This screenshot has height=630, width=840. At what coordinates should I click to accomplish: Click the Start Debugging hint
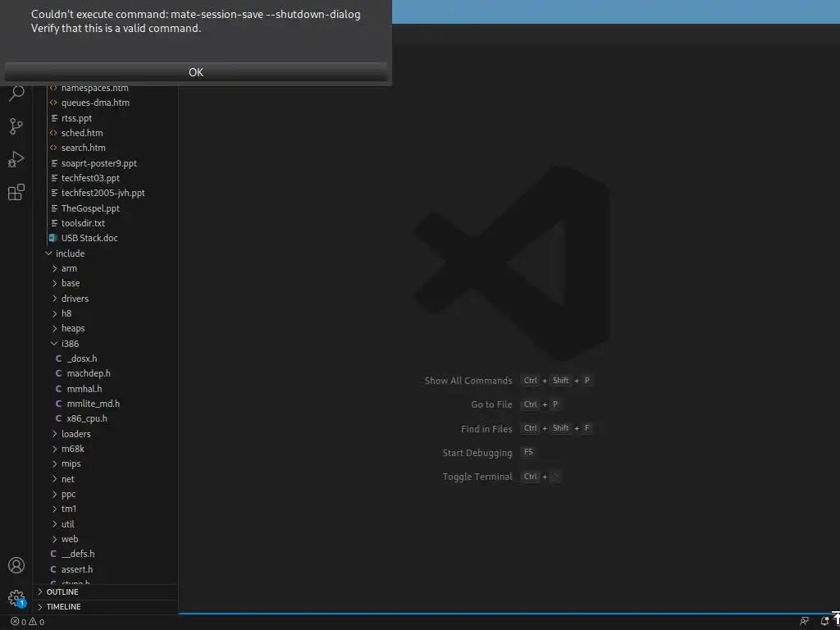pos(477,453)
